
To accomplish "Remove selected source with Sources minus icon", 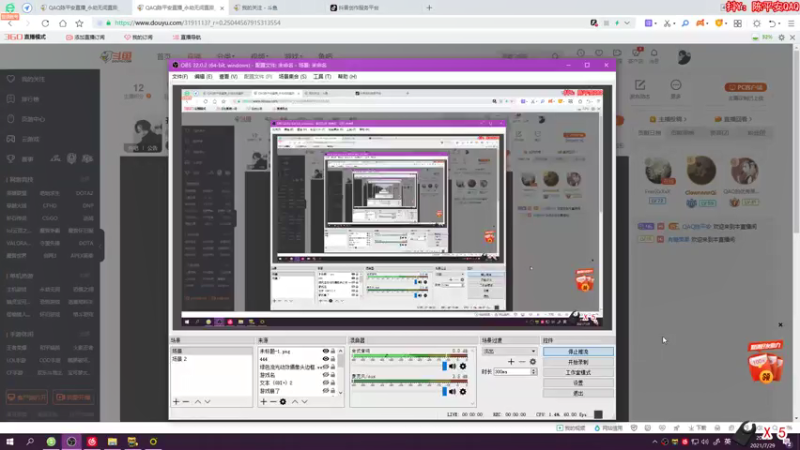I will click(273, 402).
